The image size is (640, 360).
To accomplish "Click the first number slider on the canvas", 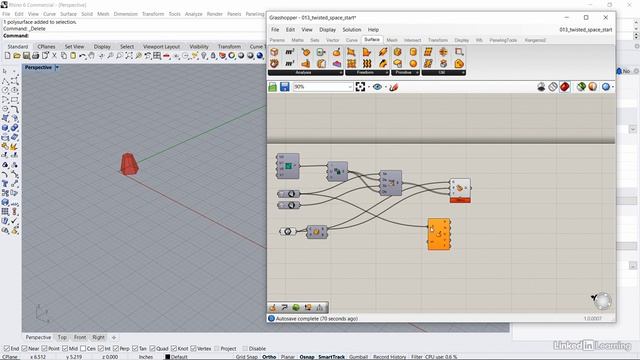I will point(289,194).
